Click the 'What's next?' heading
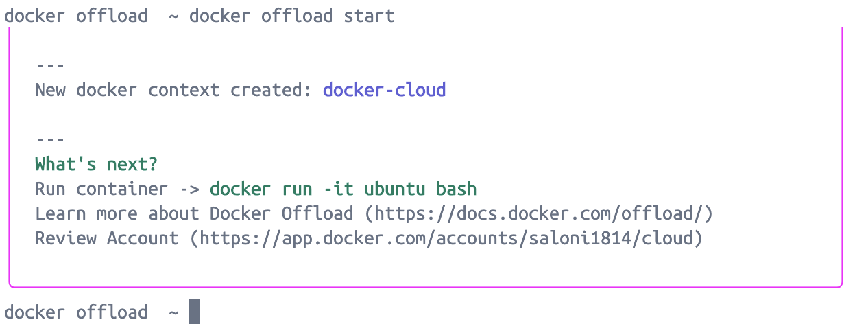Viewport: 868px width, 335px height. (97, 164)
